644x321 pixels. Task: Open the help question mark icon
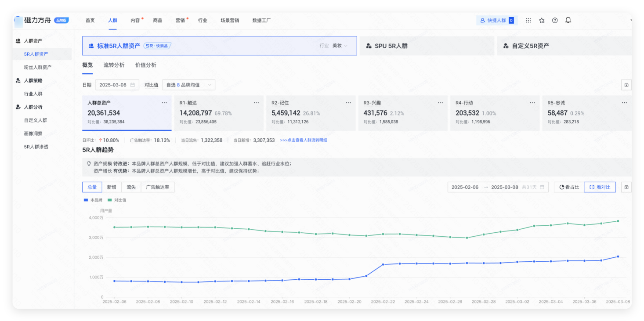554,20
